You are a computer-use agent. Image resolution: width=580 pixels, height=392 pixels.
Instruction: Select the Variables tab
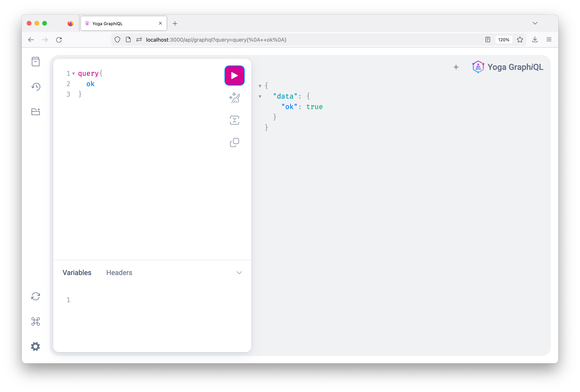[77, 273]
